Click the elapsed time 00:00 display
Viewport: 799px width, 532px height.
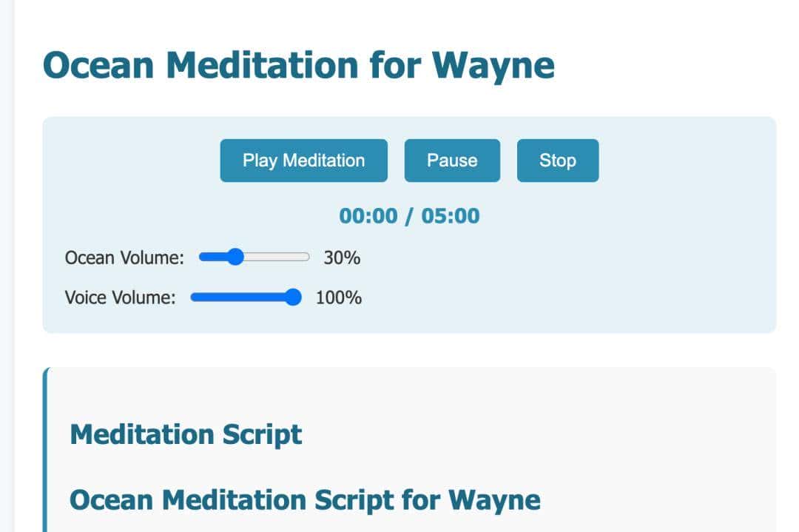[x=368, y=216]
